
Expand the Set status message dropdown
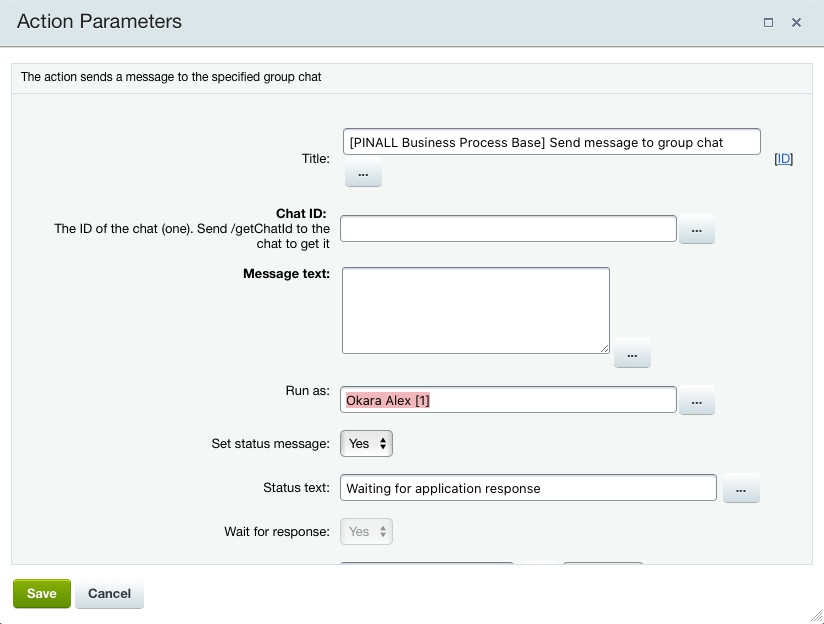click(x=366, y=443)
